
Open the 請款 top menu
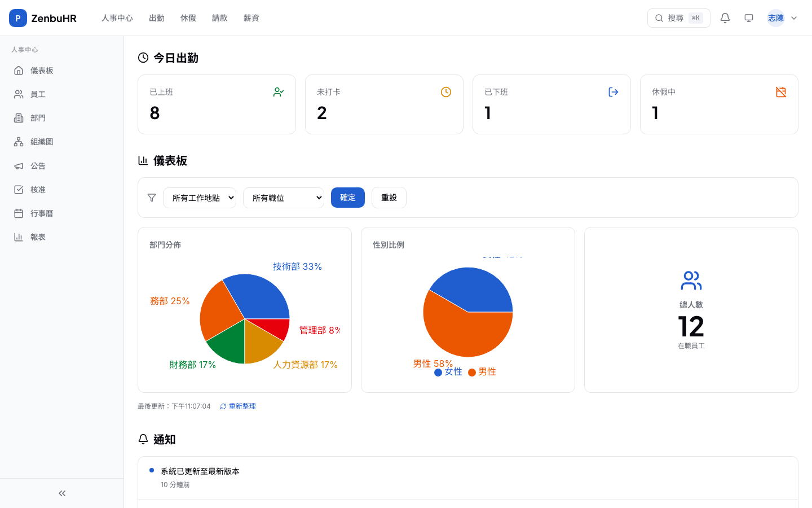coord(220,18)
